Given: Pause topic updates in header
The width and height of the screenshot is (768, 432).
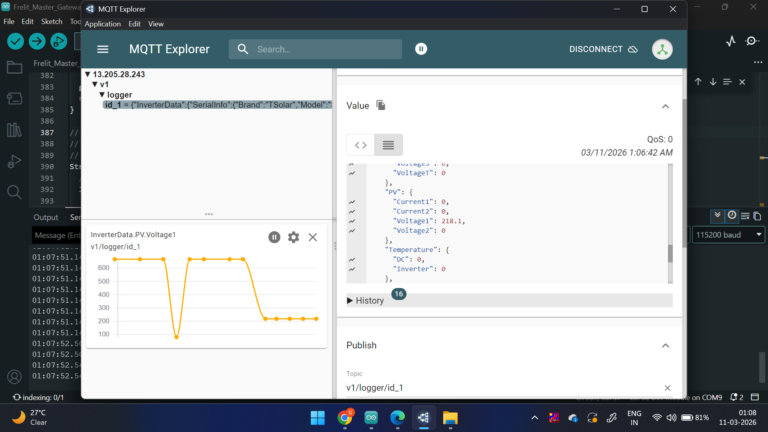Looking at the screenshot, I should 421,49.
